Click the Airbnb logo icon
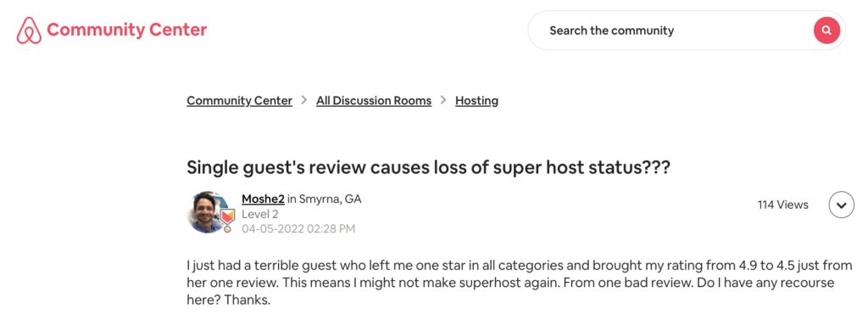Screen dimensions: 868x320 click(x=29, y=31)
